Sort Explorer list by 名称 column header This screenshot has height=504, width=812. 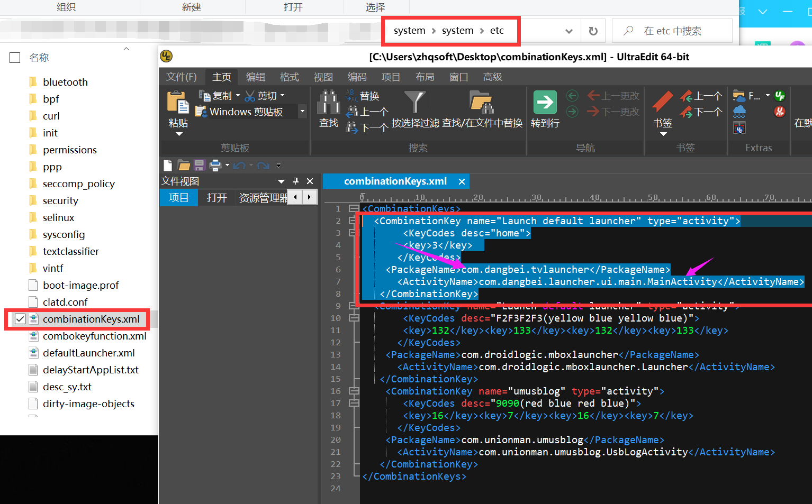(x=39, y=58)
